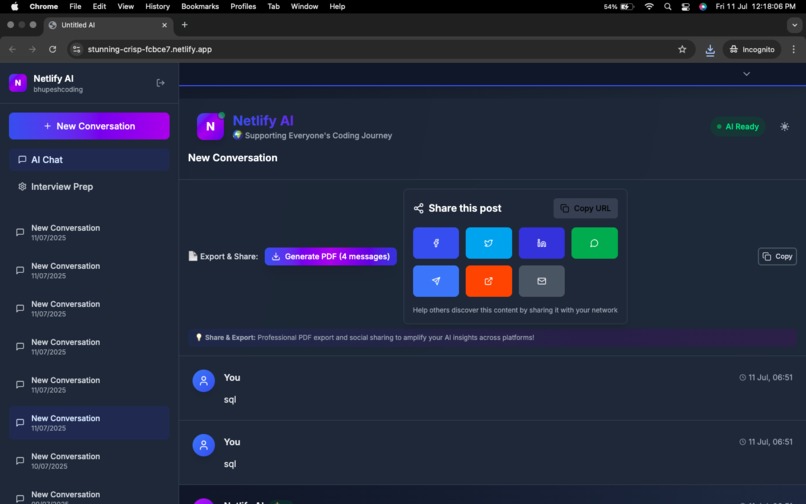Open the Interview Prep section
The image size is (806, 504).
89,187
